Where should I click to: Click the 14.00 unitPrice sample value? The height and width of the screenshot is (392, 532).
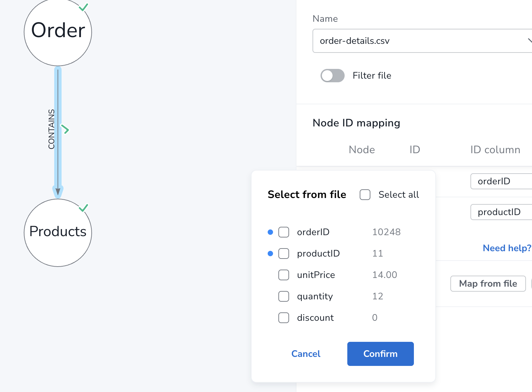(x=385, y=275)
